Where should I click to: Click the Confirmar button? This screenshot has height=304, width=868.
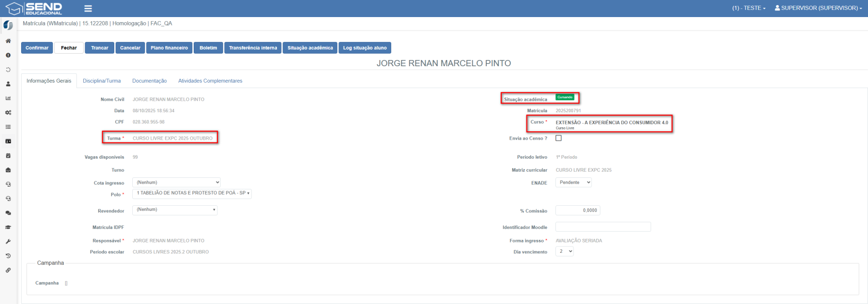37,48
